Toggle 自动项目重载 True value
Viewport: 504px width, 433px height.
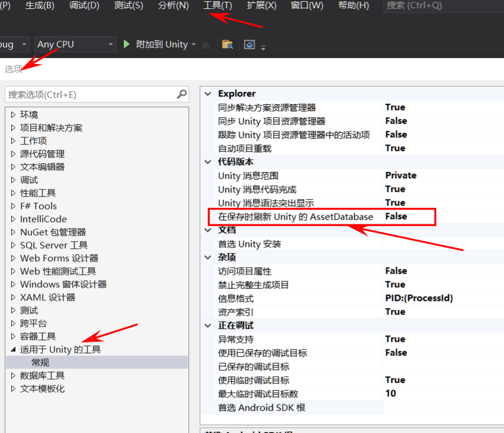tap(396, 148)
